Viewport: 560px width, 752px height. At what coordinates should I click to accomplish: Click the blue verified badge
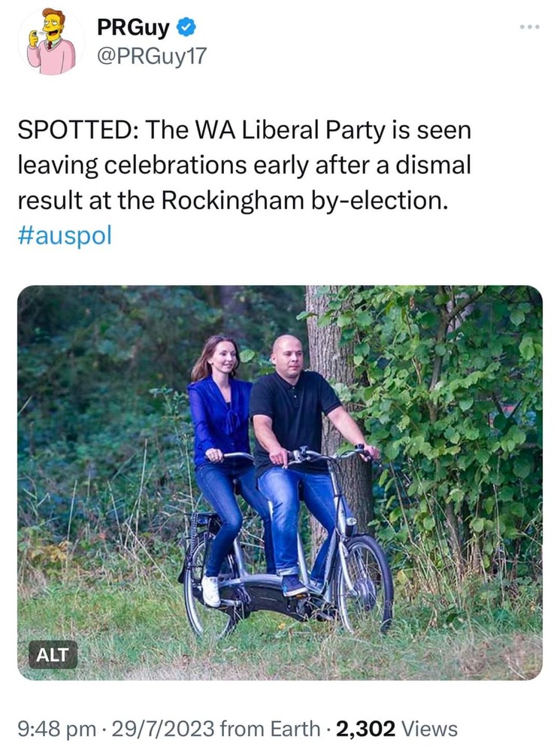coord(186,29)
